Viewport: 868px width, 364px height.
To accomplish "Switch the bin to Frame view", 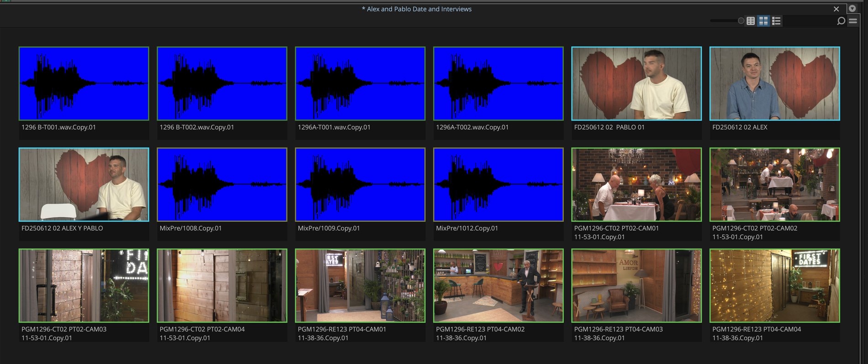I will 763,21.
